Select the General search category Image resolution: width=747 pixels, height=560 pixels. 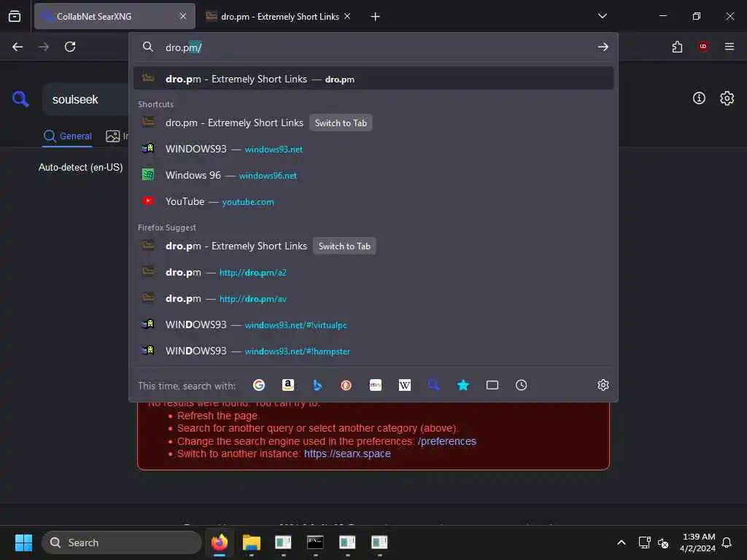67,136
